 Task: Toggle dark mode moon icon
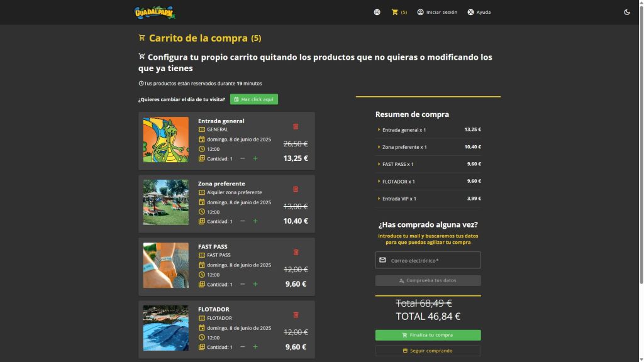click(627, 12)
